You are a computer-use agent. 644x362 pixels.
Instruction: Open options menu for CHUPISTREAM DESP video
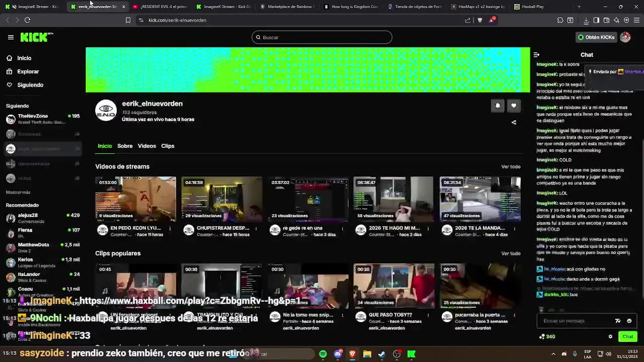pos(256,229)
